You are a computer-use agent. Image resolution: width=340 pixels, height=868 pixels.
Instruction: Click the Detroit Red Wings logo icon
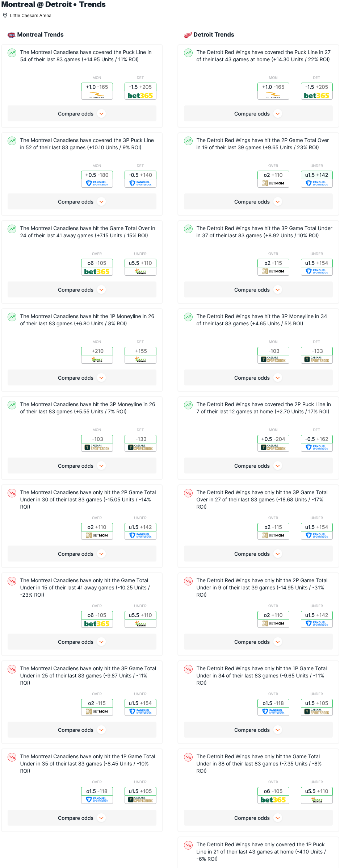188,35
